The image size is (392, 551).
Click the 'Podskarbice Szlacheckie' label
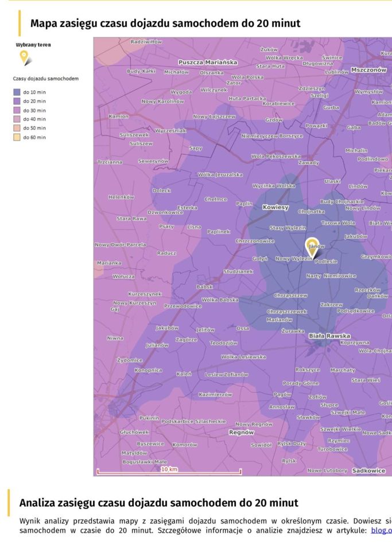(193, 421)
